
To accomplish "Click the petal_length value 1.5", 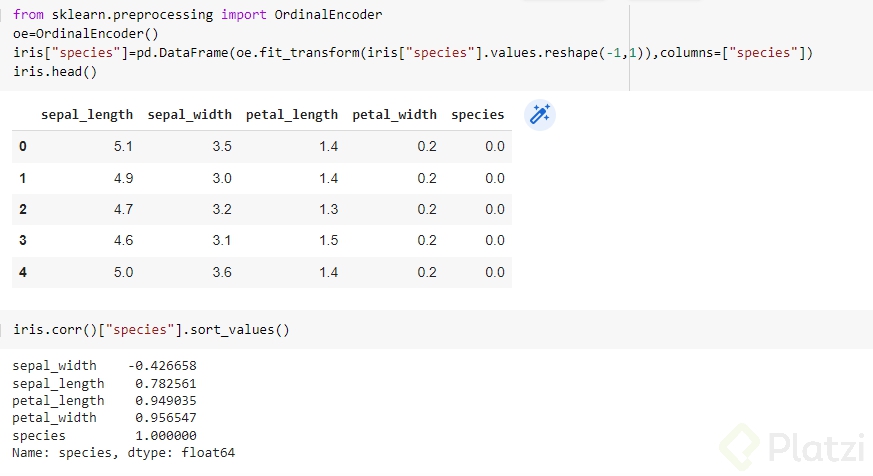I will click(328, 241).
